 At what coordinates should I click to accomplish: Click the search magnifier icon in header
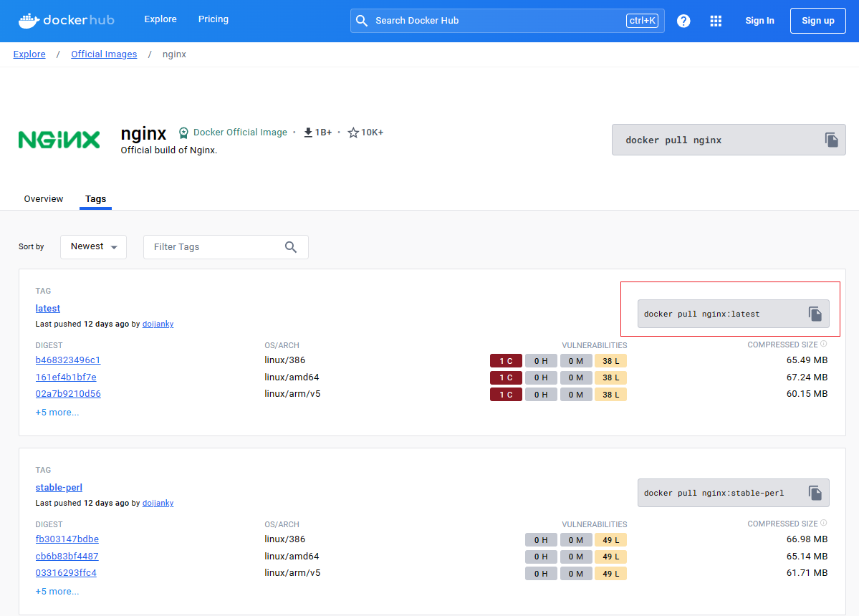click(x=362, y=21)
